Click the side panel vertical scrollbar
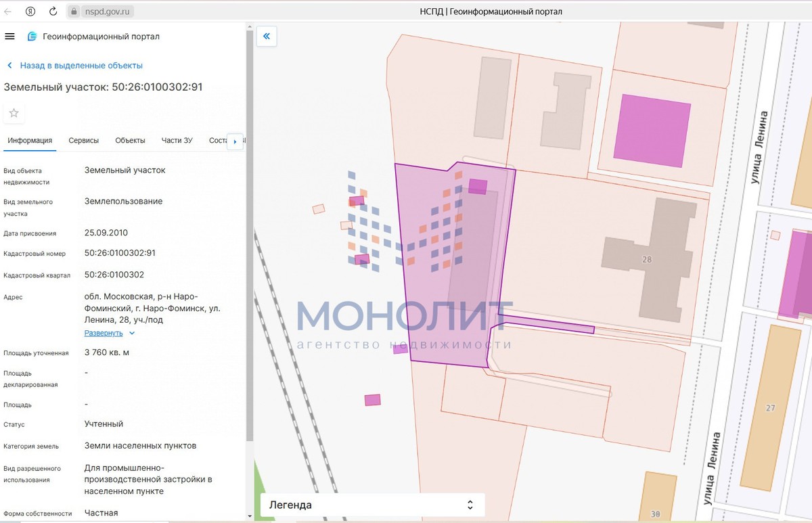Image resolution: width=812 pixels, height=523 pixels. (x=250, y=271)
